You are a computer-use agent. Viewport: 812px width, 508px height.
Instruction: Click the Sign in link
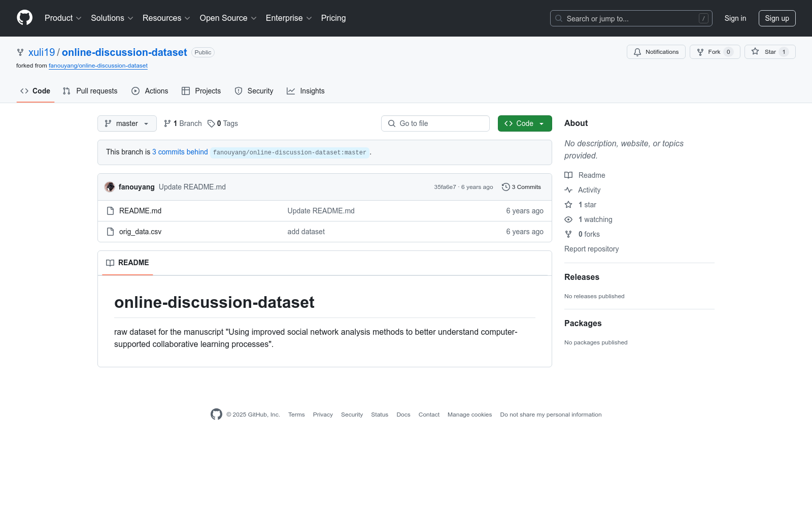pyautogui.click(x=735, y=18)
